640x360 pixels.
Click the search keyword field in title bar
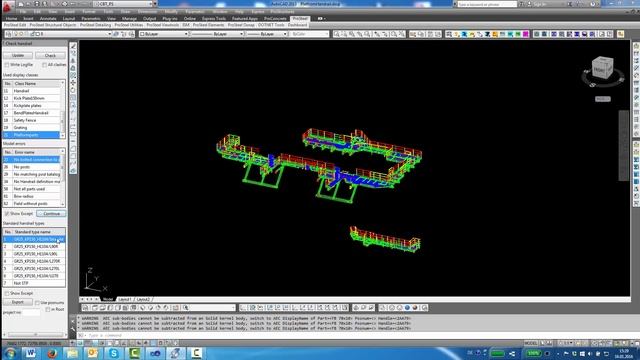pos(487,4)
